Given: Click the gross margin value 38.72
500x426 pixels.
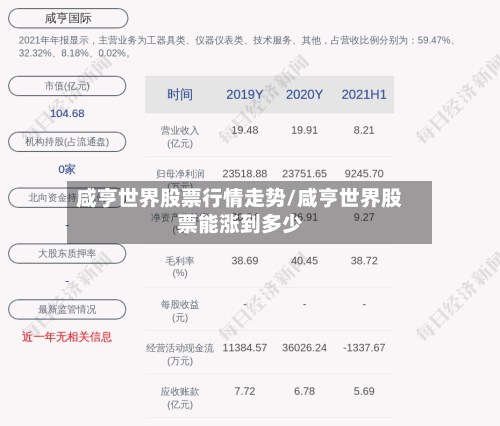Looking at the screenshot, I should coord(364,261).
